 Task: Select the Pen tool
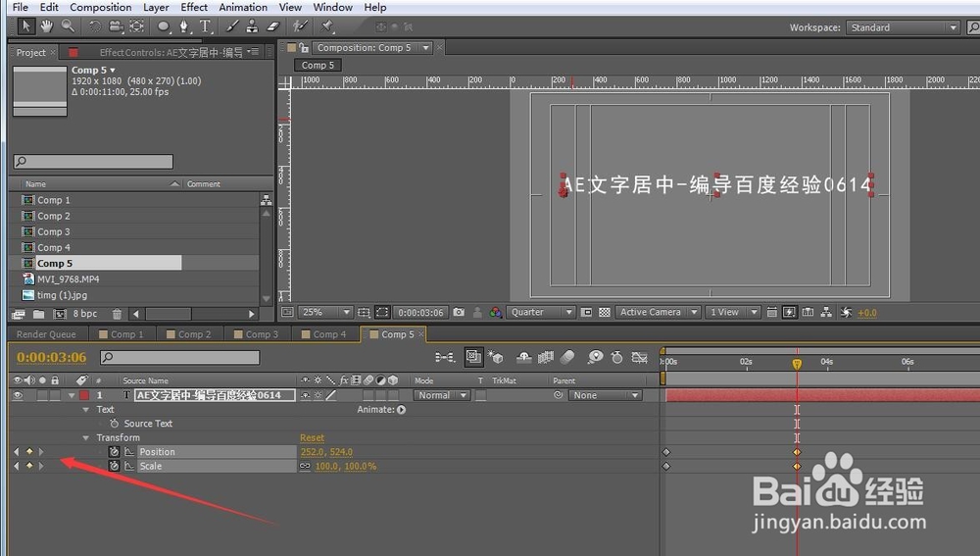184,26
